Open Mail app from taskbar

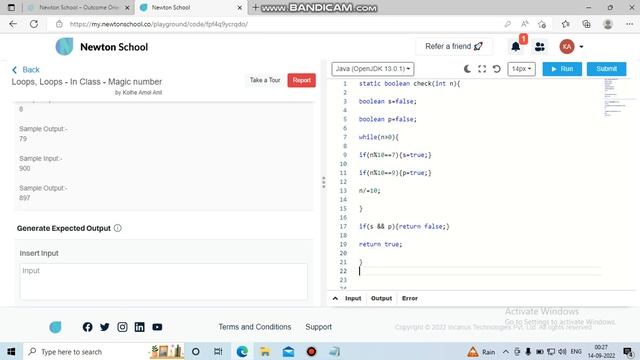click(x=288, y=351)
